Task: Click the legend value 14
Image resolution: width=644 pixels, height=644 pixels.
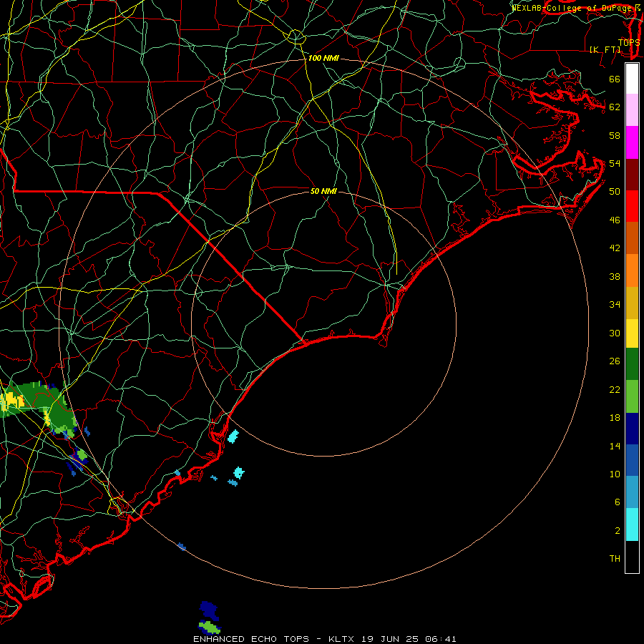Action: pyautogui.click(x=615, y=446)
